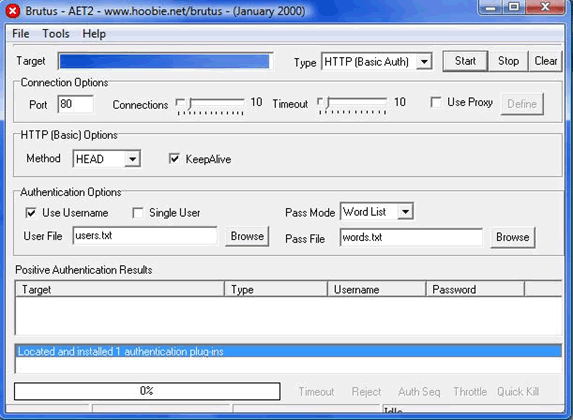Select the 'Located and installed 1 authentication plug-ins' line
Screen dimensions: 573x420
coord(289,351)
